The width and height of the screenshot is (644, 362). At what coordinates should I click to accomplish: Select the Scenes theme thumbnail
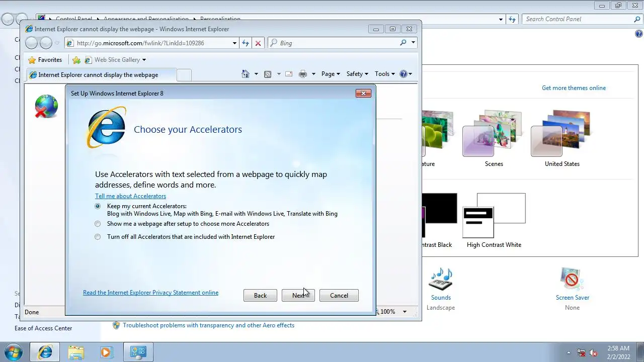494,133
